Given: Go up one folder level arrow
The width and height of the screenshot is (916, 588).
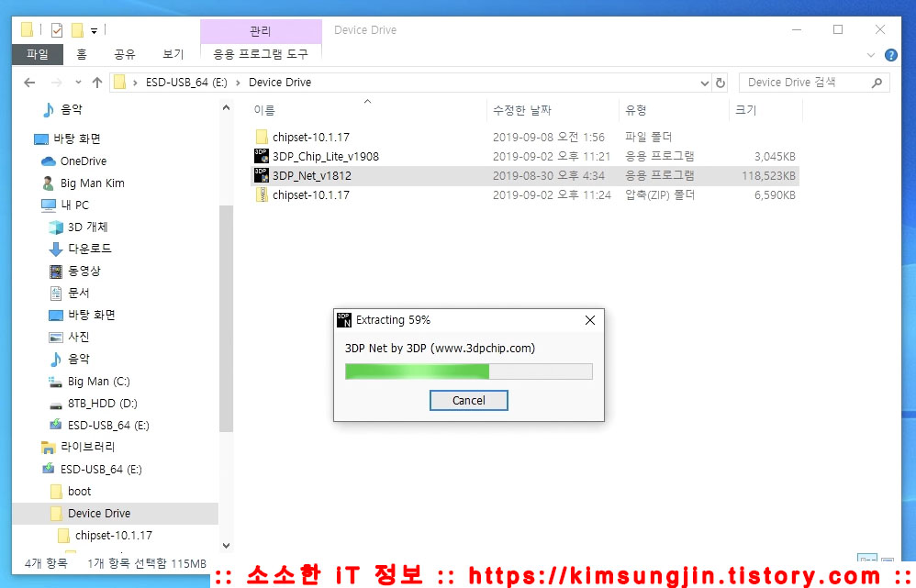Looking at the screenshot, I should 97,83.
